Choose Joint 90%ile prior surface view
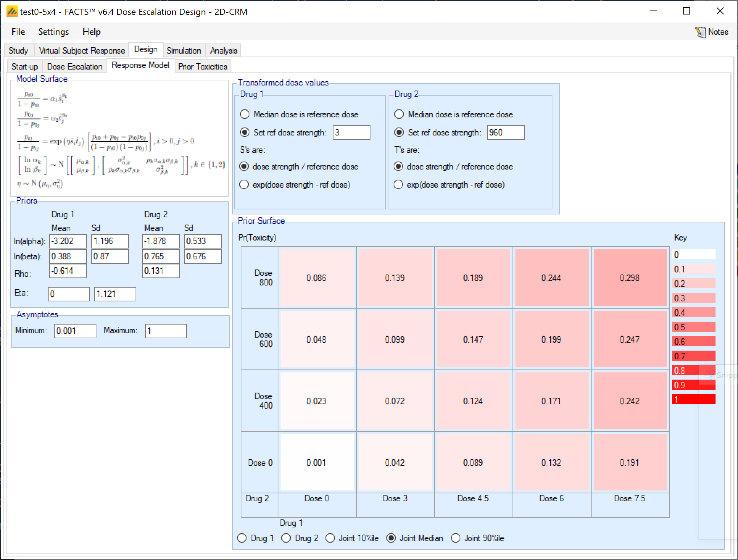Viewport: 738px width, 560px height. [x=456, y=538]
